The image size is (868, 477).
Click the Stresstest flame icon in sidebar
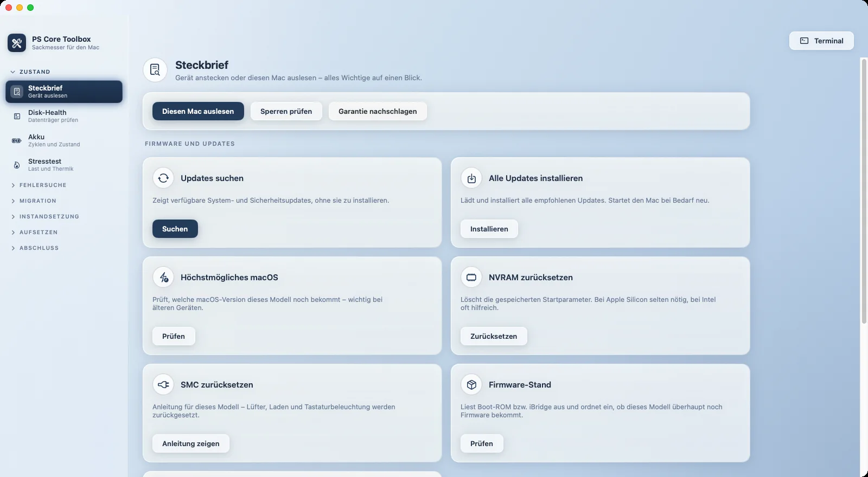click(17, 165)
